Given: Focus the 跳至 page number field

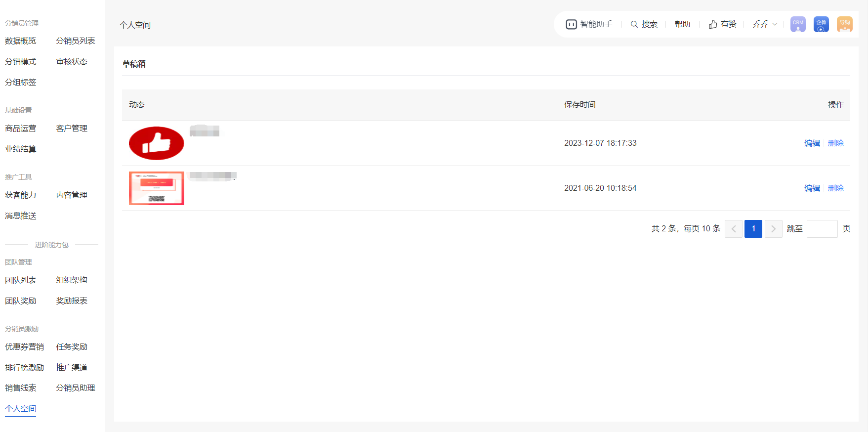Looking at the screenshot, I should point(822,229).
